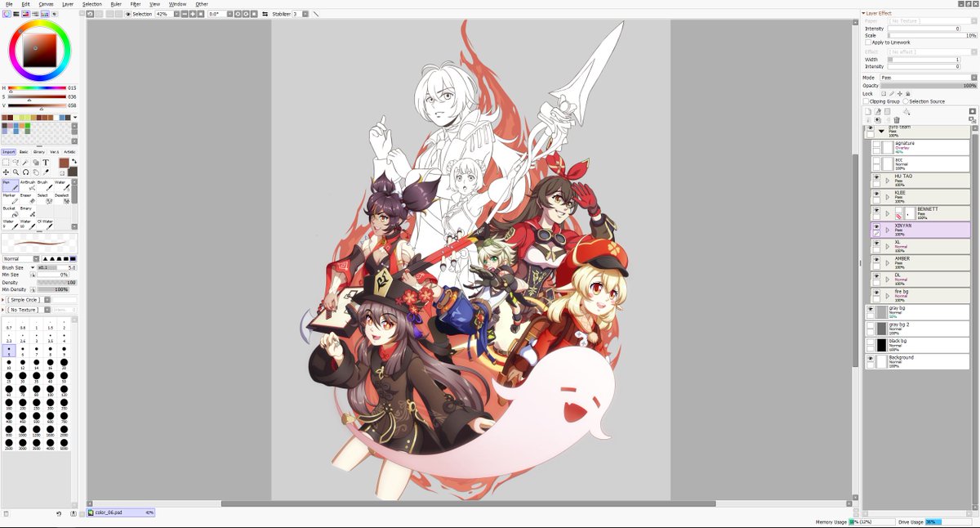Switch to the Artistic tool tab

(x=69, y=152)
